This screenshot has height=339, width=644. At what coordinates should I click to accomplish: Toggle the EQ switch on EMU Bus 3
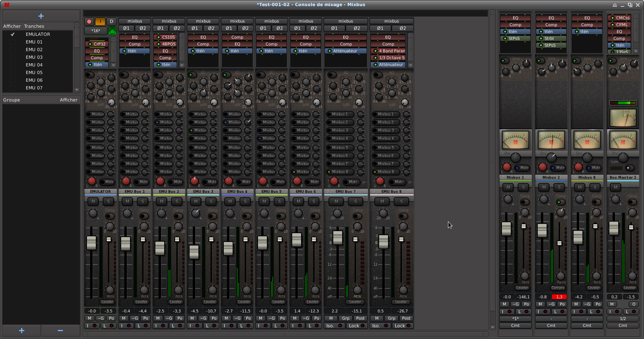pyautogui.click(x=193, y=75)
